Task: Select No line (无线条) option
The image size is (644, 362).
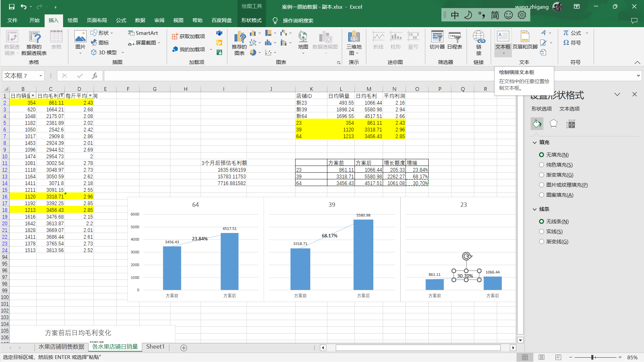Action: (x=554, y=221)
